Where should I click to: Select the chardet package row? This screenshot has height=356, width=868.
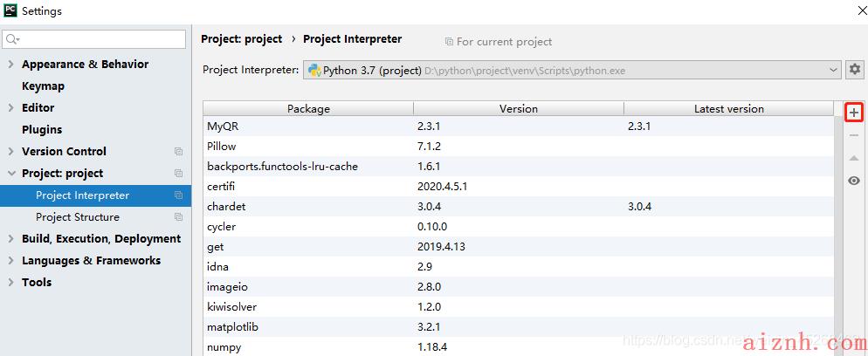point(518,207)
